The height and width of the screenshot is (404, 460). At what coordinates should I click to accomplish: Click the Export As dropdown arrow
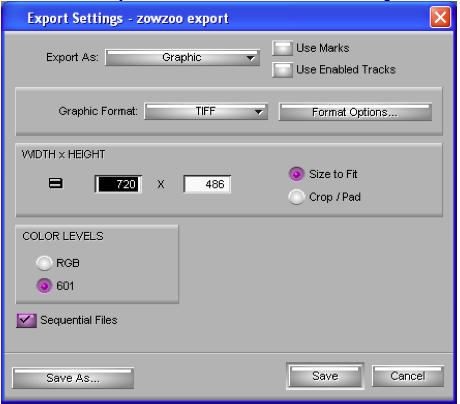[x=250, y=58]
